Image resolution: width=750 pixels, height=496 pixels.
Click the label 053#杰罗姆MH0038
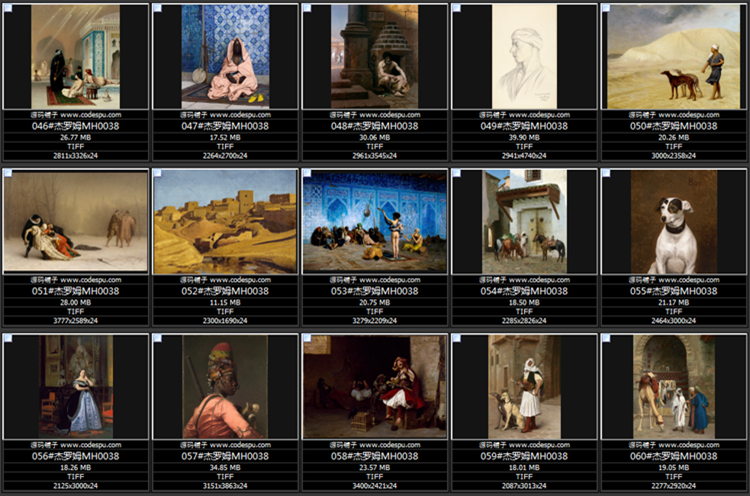point(375,291)
